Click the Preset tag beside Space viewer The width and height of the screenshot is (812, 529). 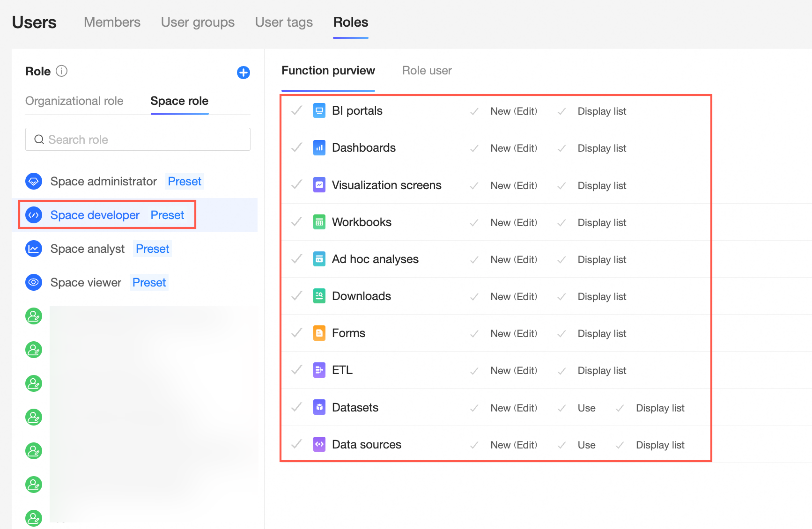click(x=149, y=282)
